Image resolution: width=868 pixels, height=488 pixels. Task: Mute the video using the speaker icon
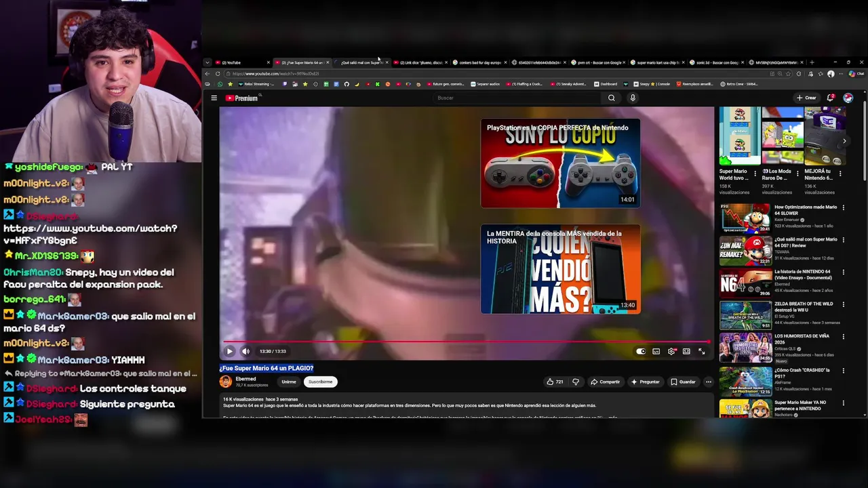[245, 351]
